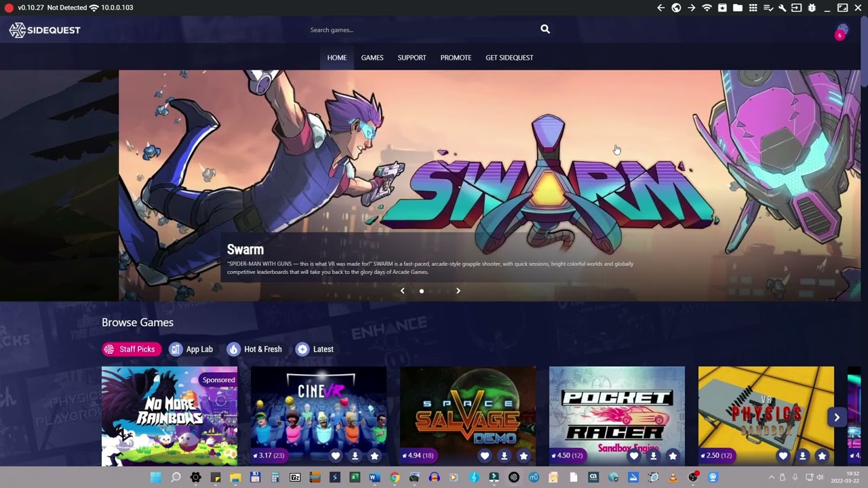Viewport: 868px width, 488px height.
Task: Go to previous carousel banner slide
Action: click(x=402, y=291)
